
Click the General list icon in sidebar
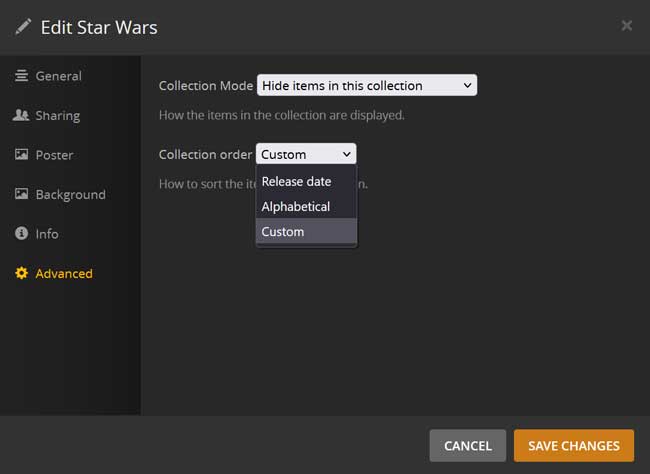pos(21,76)
